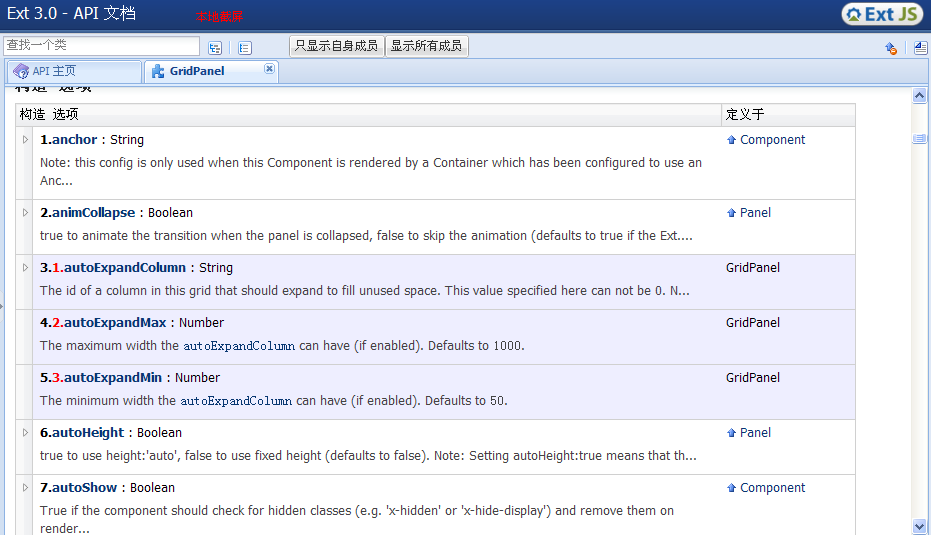Click the tree-view icon next to search box
Image resolution: width=931 pixels, height=535 pixels.
215,48
